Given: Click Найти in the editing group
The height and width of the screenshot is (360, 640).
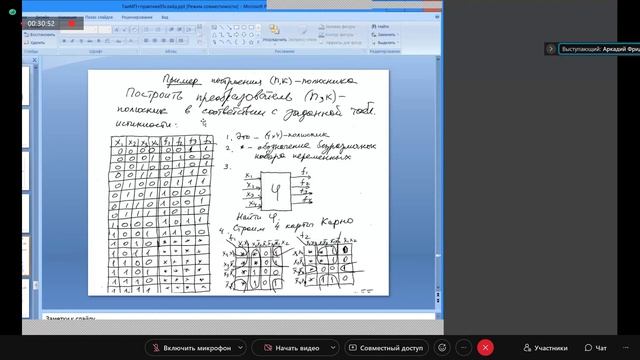Looking at the screenshot, I should tap(380, 27).
